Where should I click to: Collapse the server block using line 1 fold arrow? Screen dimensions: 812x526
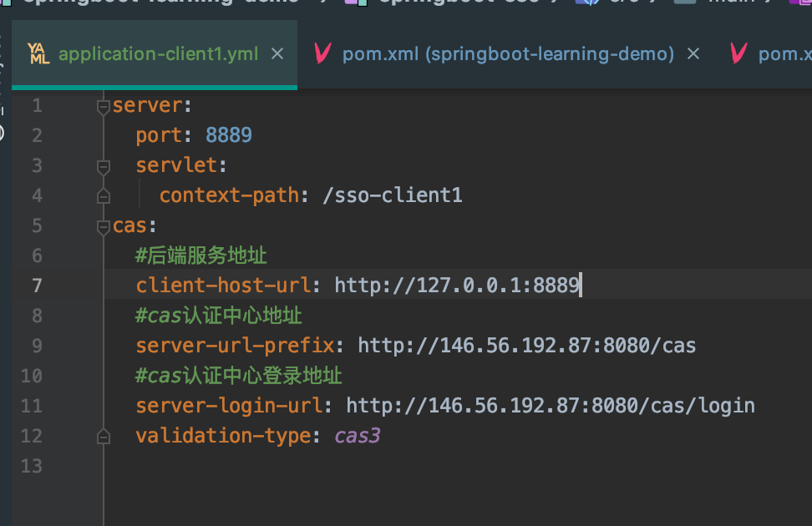(102, 105)
